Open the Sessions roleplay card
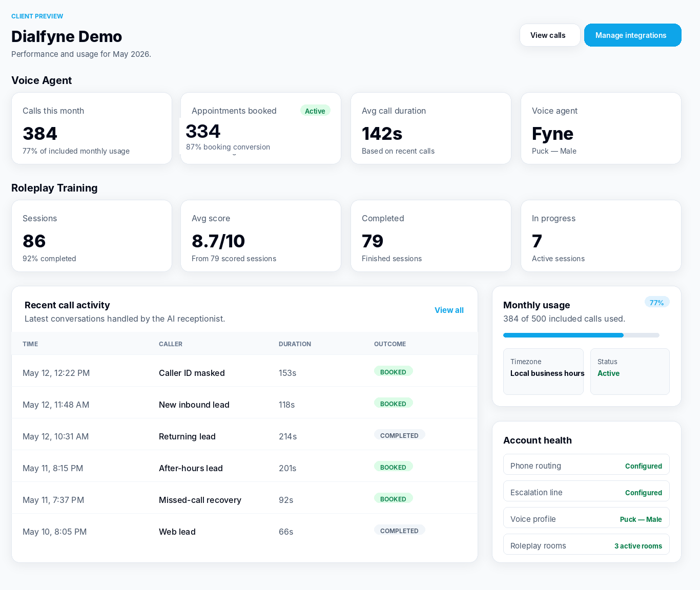The width and height of the screenshot is (700, 590). pyautogui.click(x=92, y=236)
